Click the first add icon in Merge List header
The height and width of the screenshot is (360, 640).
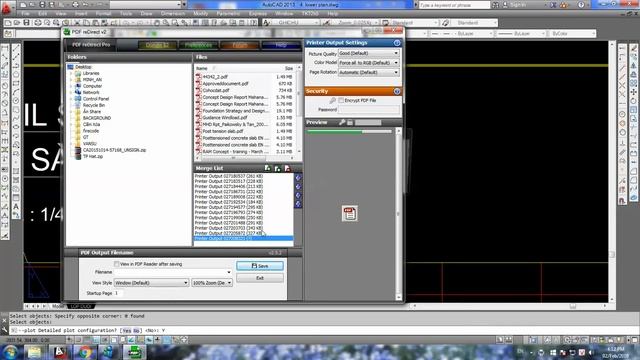[x=267, y=168]
